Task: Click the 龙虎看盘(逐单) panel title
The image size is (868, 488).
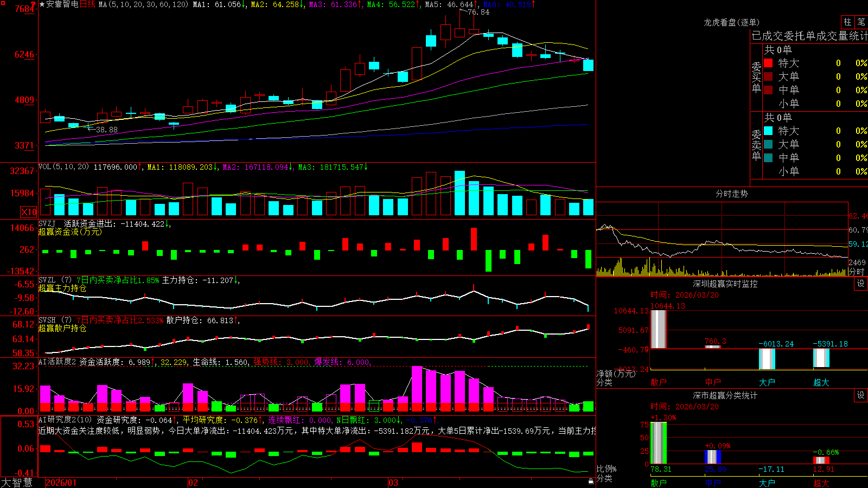Action: (731, 22)
